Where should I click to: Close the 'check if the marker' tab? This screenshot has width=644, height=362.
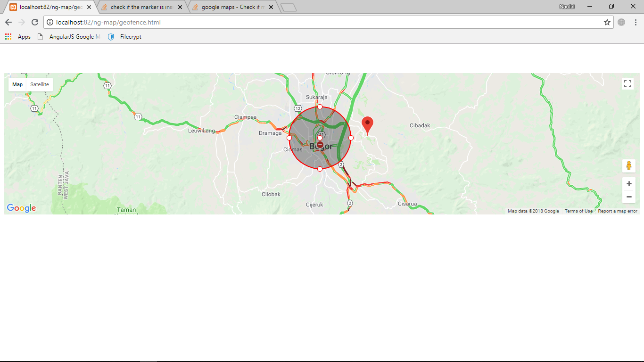tap(180, 7)
